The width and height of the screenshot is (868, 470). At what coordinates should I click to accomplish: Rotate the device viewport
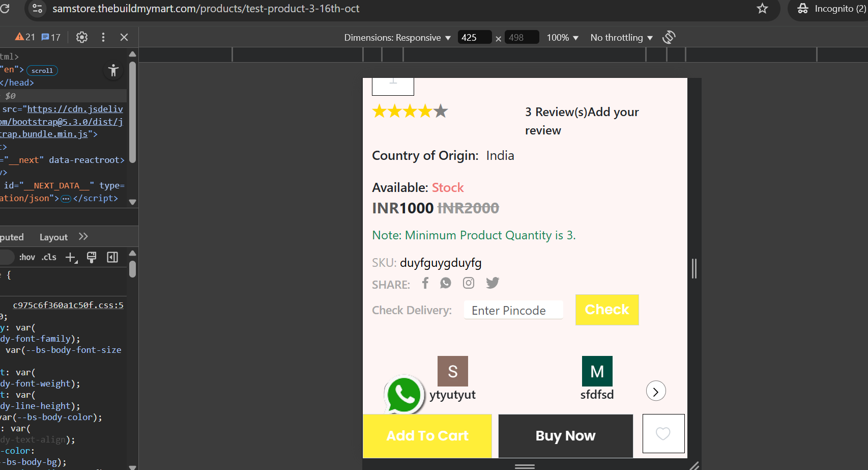coord(669,37)
